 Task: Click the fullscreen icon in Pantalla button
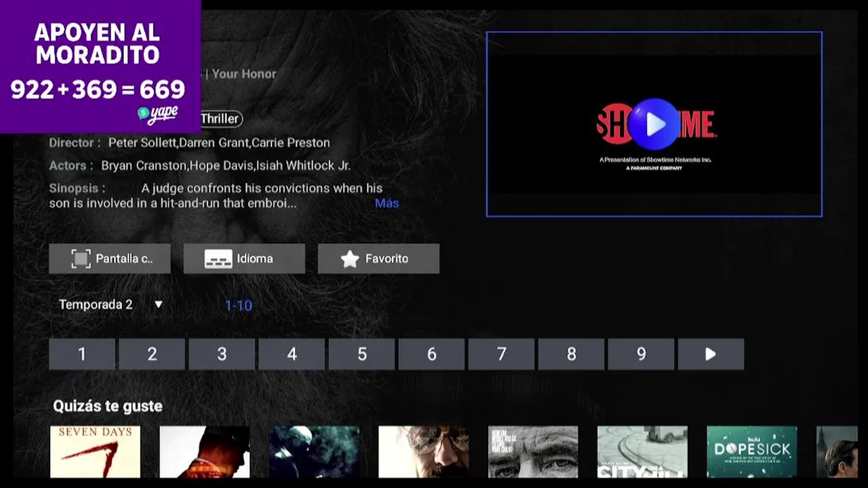pos(81,259)
